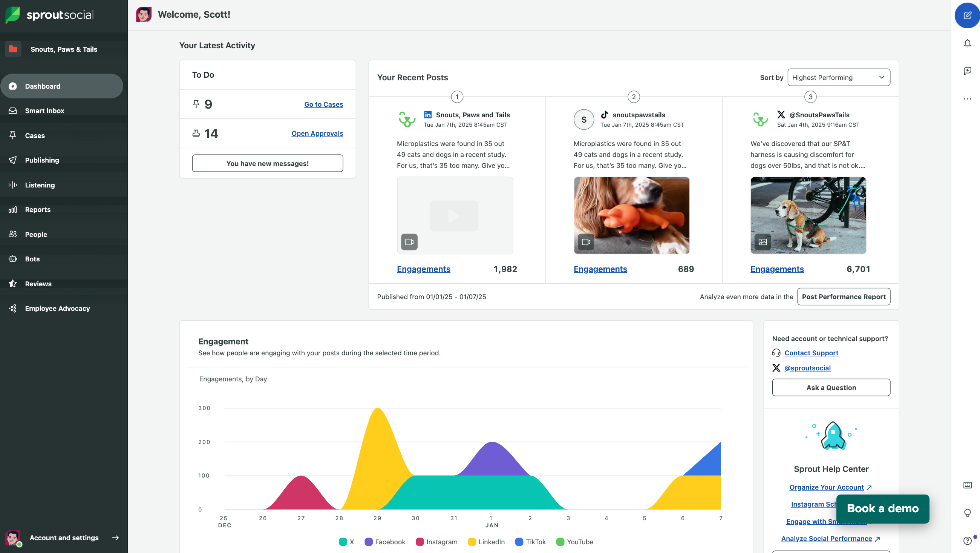Follow the Go to Cases link
980x553 pixels.
coord(323,104)
